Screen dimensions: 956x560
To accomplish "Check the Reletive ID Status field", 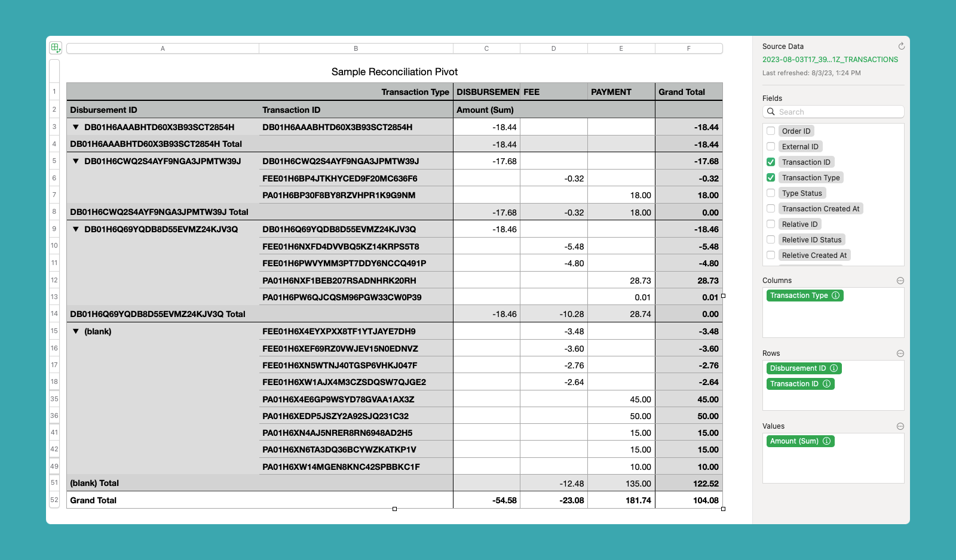I will 771,239.
